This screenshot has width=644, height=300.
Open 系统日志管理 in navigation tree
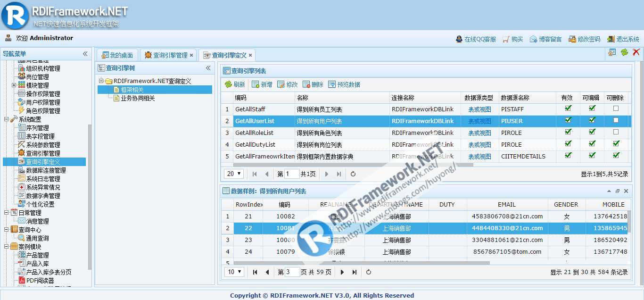(x=43, y=179)
